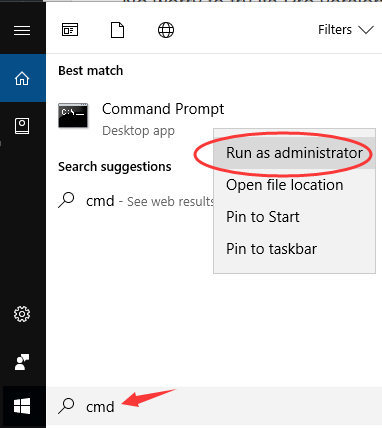Click the Feedback person icon
The height and width of the screenshot is (428, 382).
[22, 362]
